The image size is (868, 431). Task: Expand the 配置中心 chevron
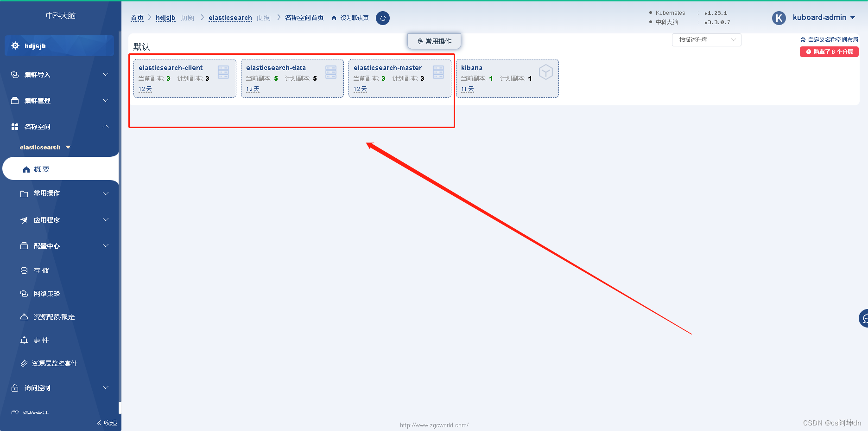coord(106,245)
